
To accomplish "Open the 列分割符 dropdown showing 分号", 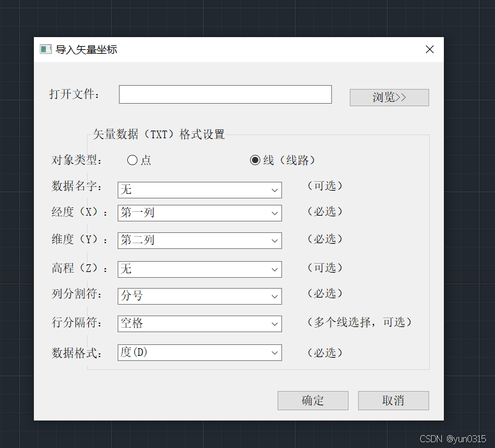I will (x=200, y=296).
